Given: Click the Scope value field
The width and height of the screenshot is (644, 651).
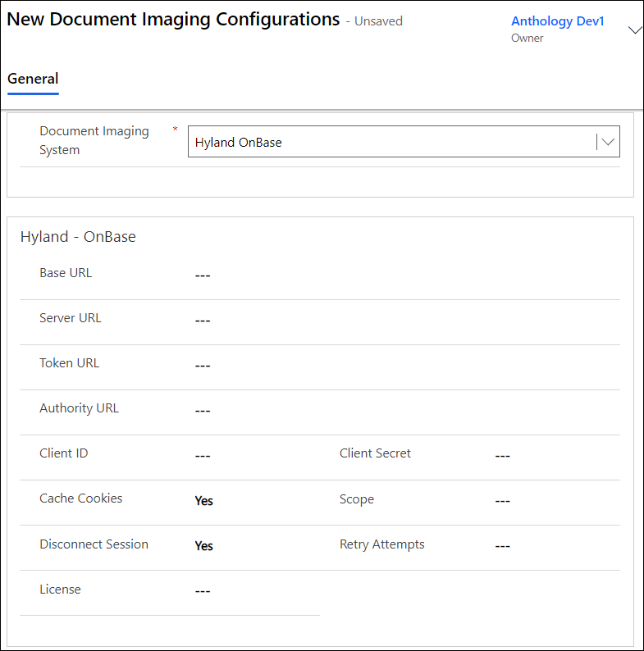Looking at the screenshot, I should pos(554,501).
